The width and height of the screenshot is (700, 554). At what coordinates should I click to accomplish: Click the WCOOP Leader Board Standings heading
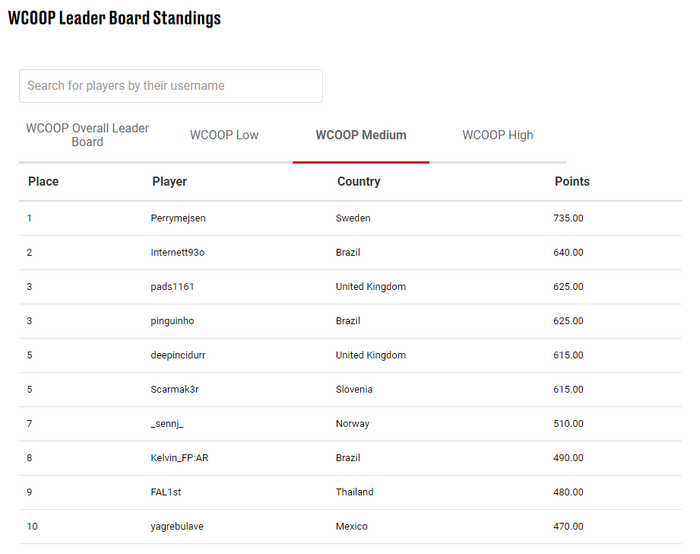click(114, 18)
